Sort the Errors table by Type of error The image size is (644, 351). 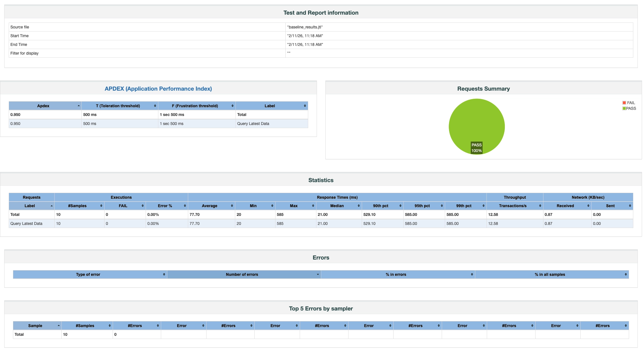pyautogui.click(x=88, y=274)
